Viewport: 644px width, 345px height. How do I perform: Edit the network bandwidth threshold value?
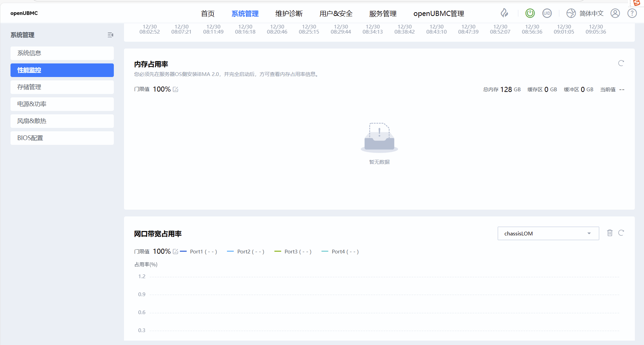tap(175, 252)
